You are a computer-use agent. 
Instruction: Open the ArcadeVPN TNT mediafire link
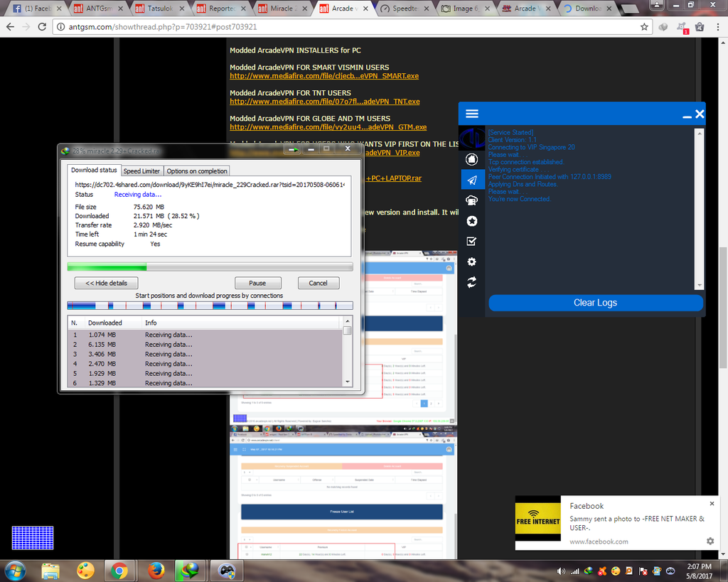pyautogui.click(x=324, y=102)
